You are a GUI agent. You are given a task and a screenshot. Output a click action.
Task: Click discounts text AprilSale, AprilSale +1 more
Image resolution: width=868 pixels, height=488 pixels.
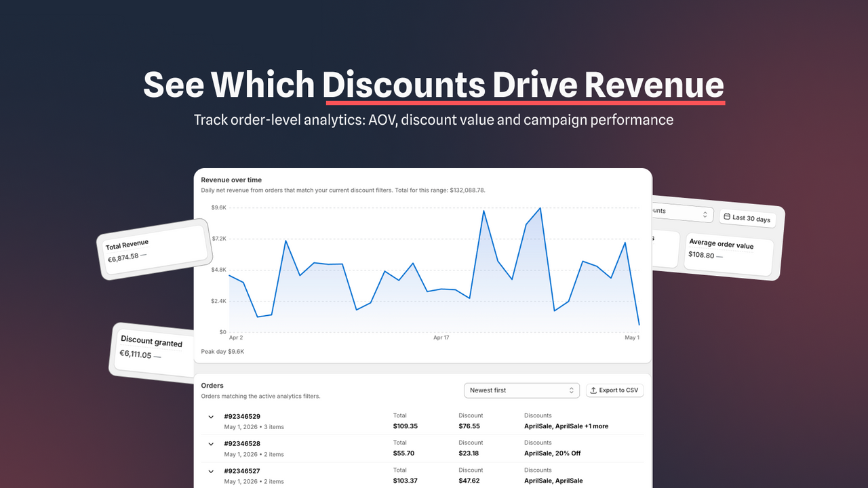tap(566, 426)
